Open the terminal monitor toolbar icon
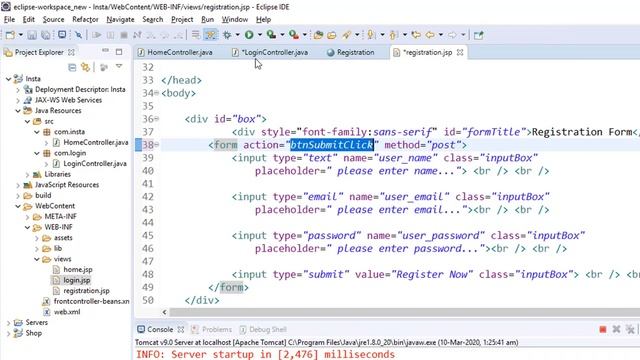The width and height of the screenshot is (640, 360). tap(62, 35)
